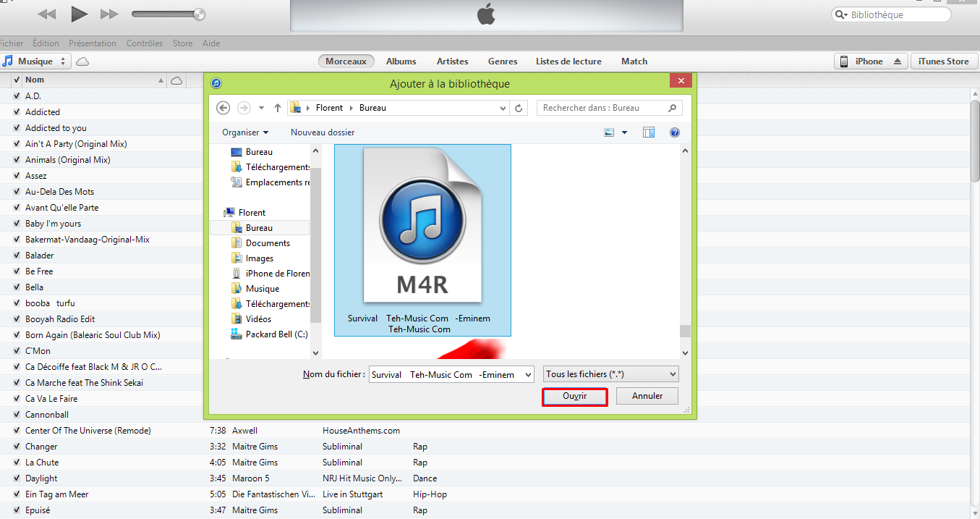Uncheck the Cannonball song checkbox
The height and width of the screenshot is (519, 980).
click(17, 415)
